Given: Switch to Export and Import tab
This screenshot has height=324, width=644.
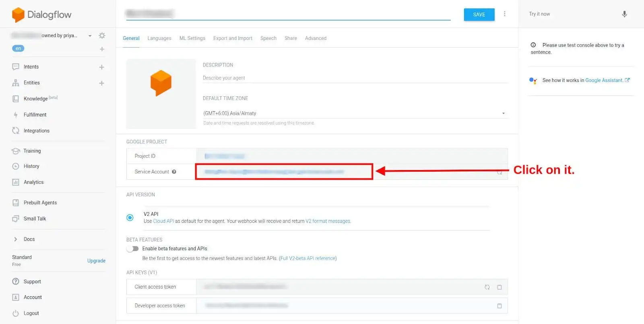Looking at the screenshot, I should click(233, 38).
